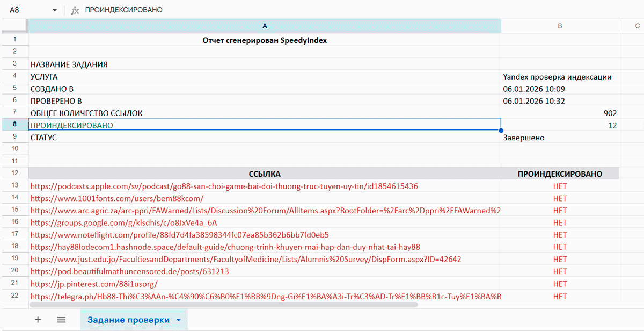Open the name box dropdown arrow

click(x=55, y=10)
